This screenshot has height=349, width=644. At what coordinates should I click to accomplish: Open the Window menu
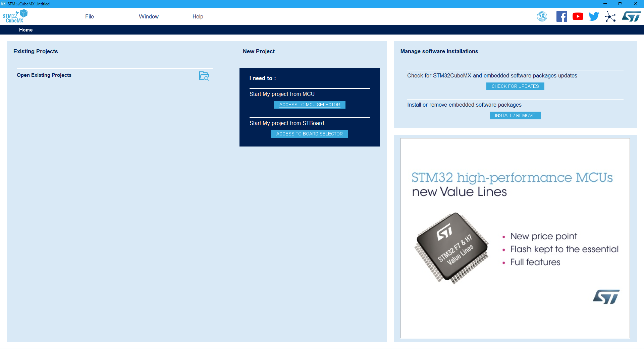[149, 16]
